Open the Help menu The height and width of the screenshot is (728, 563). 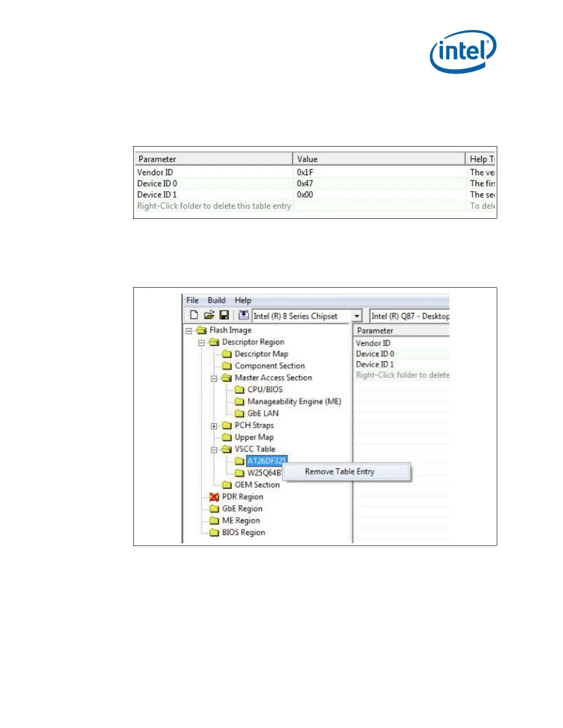click(x=243, y=300)
